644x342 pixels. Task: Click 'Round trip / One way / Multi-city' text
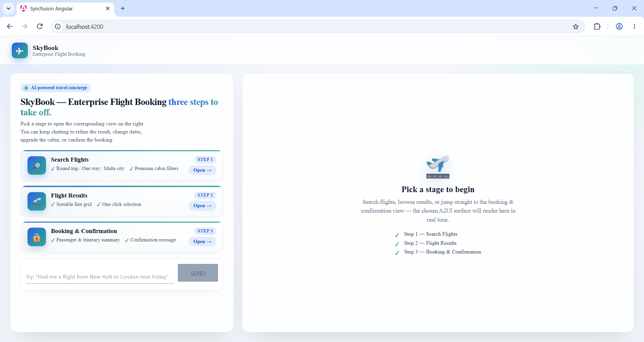coord(90,168)
